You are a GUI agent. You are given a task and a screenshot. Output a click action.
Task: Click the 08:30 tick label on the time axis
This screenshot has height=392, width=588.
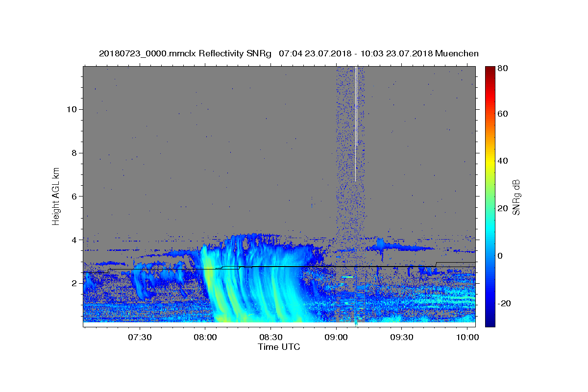coord(270,338)
